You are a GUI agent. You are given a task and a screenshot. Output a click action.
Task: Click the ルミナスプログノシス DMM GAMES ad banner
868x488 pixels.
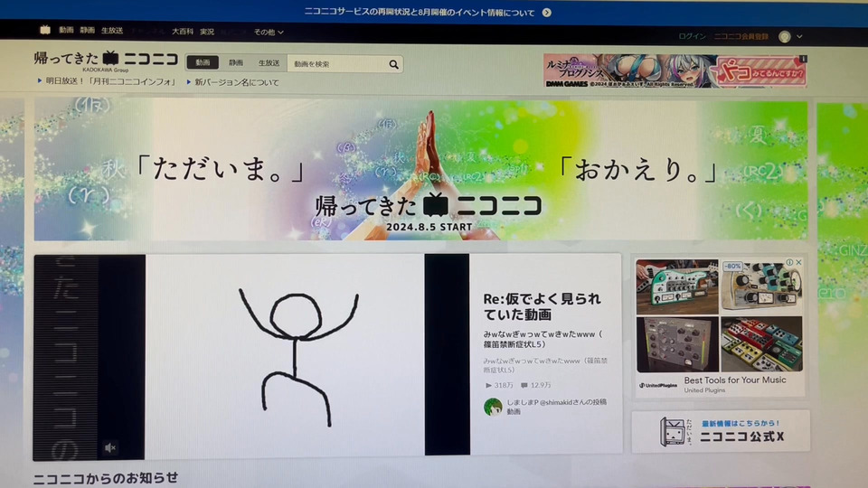tap(675, 70)
